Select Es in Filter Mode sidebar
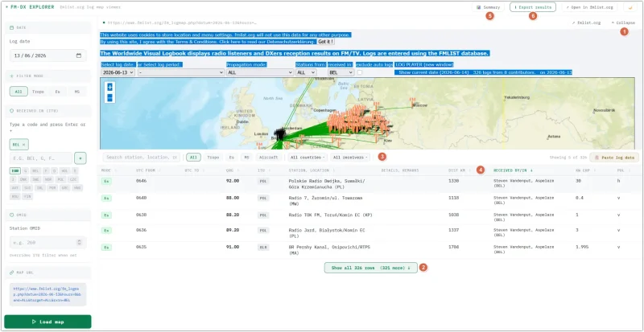 [57, 92]
